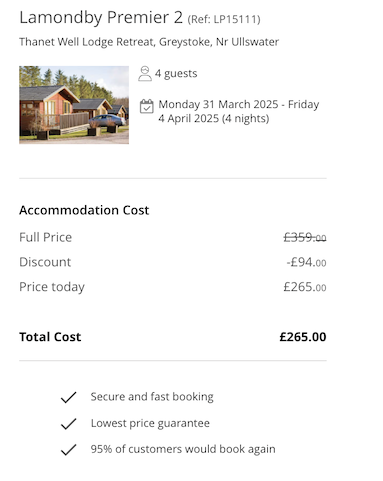Click the bold £265.00 total amount

[303, 337]
